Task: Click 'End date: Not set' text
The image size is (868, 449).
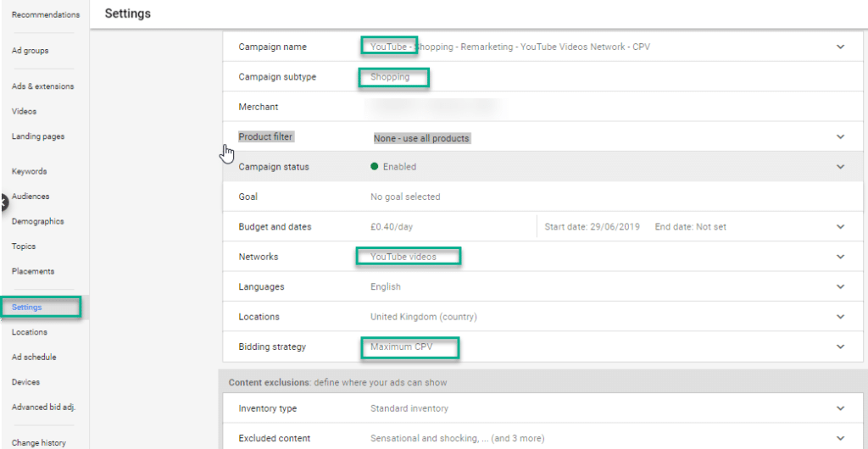Action: 691,227
